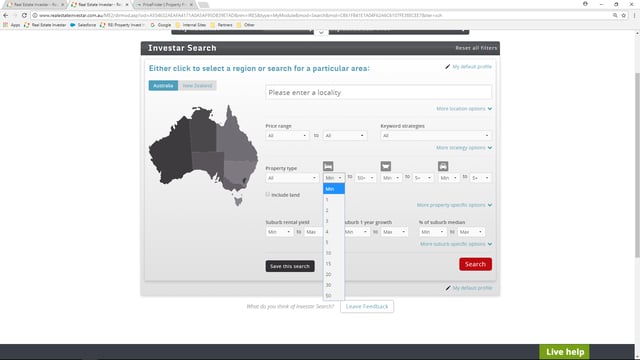Open Suburb rental yield Min dropdown

point(279,232)
